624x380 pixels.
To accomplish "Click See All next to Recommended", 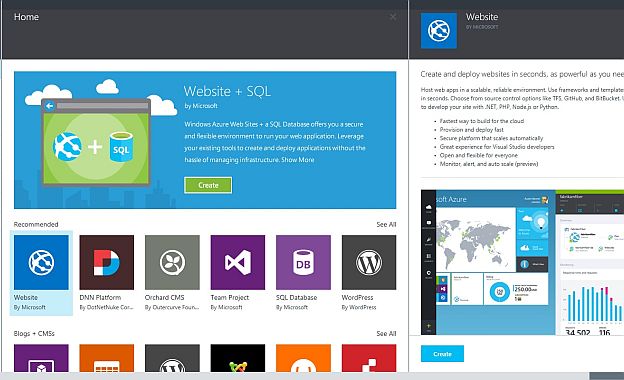I will coord(386,224).
